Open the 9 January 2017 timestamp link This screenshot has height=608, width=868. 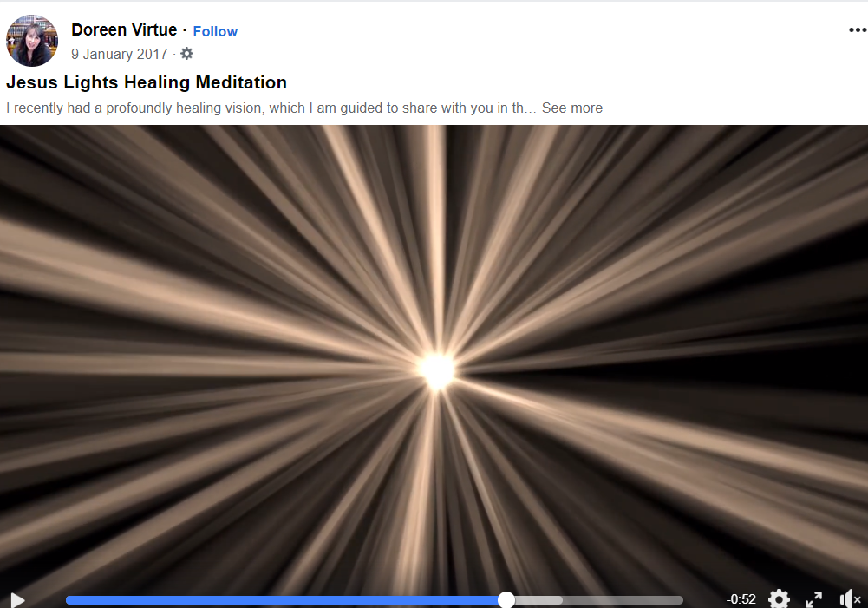[x=119, y=55]
